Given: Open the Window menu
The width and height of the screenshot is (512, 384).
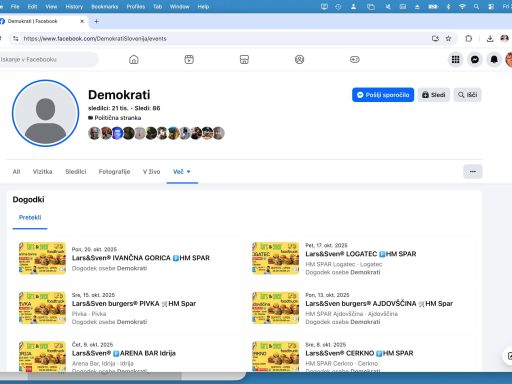Looking at the screenshot, I should pyautogui.click(x=179, y=7).
